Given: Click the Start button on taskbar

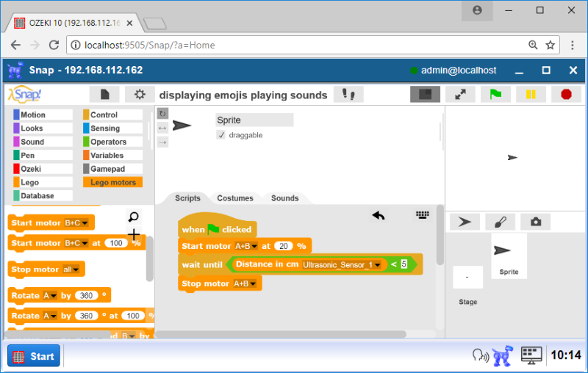Looking at the screenshot, I should point(35,356).
